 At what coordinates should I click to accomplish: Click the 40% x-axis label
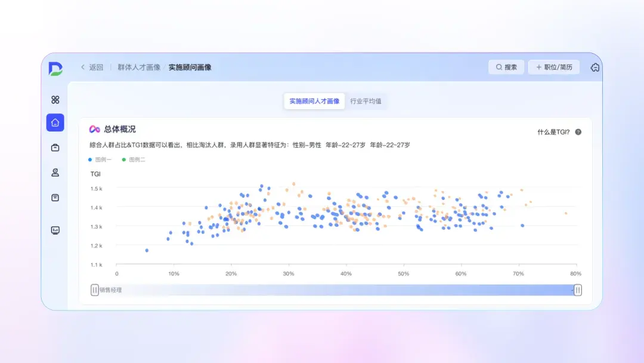click(x=346, y=274)
